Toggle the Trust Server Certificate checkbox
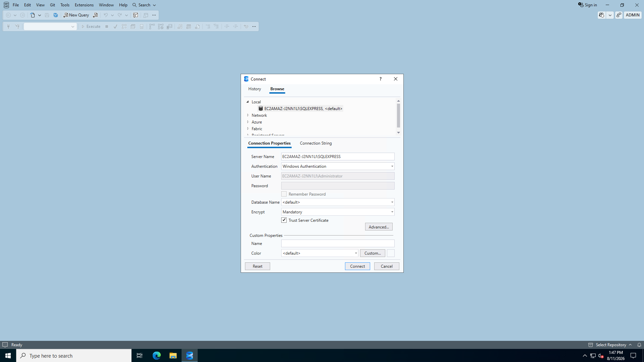The width and height of the screenshot is (644, 362). (284, 220)
